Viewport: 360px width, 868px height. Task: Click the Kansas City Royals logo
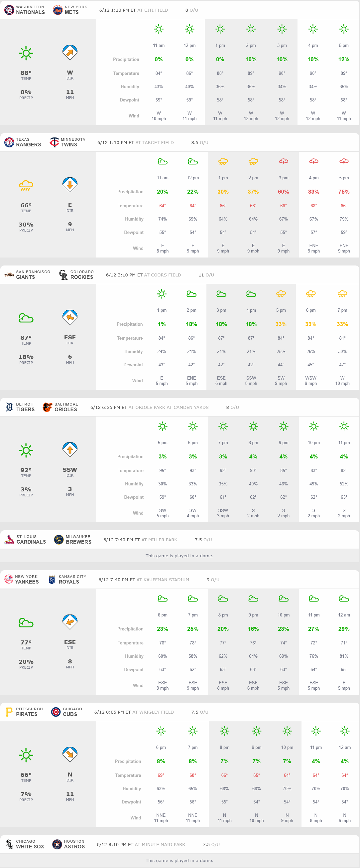click(52, 579)
